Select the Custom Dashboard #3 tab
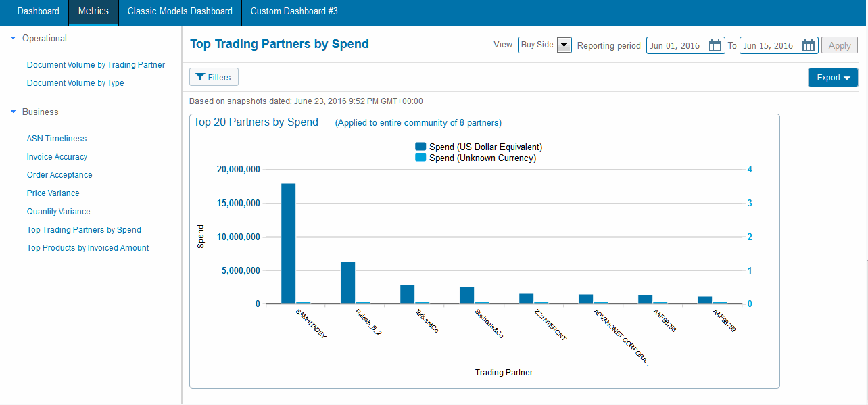The height and width of the screenshot is (405, 868). click(294, 11)
